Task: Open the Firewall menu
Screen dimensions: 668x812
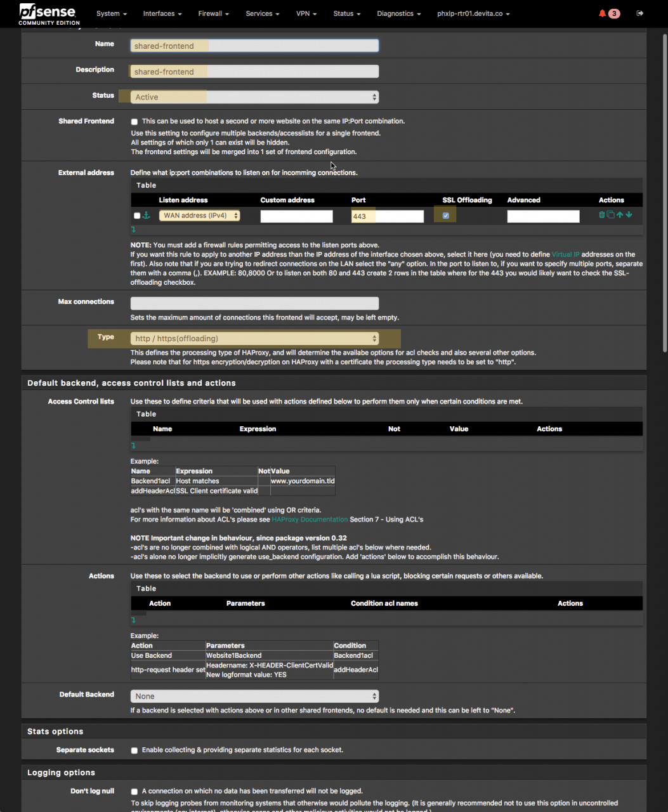Action: point(213,13)
